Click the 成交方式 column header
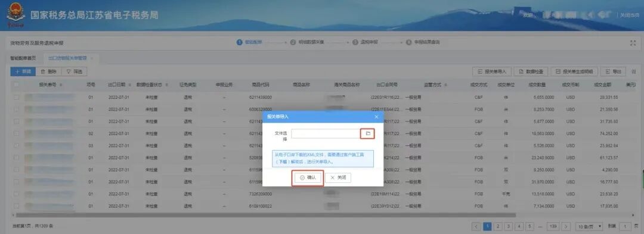Image resolution: width=644 pixels, height=234 pixels. [478, 85]
